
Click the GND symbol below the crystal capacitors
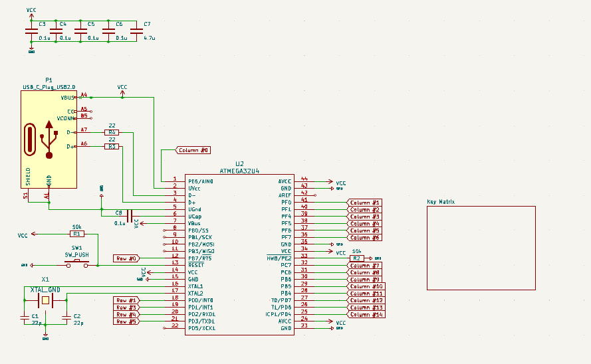[x=45, y=337]
